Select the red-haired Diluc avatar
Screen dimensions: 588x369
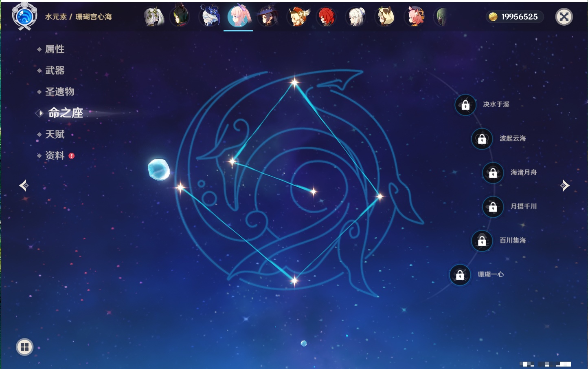[x=327, y=17]
